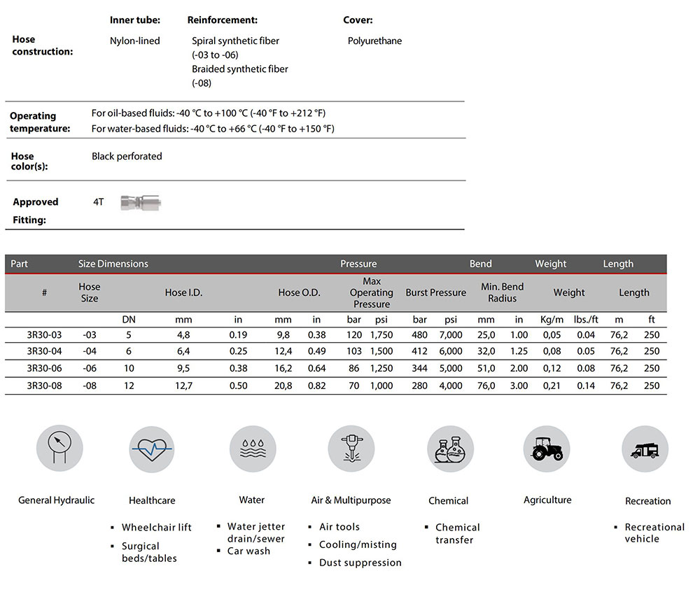Image resolution: width=700 pixels, height=599 pixels.
Task: Click the Pressure column group header
Action: pos(358,264)
